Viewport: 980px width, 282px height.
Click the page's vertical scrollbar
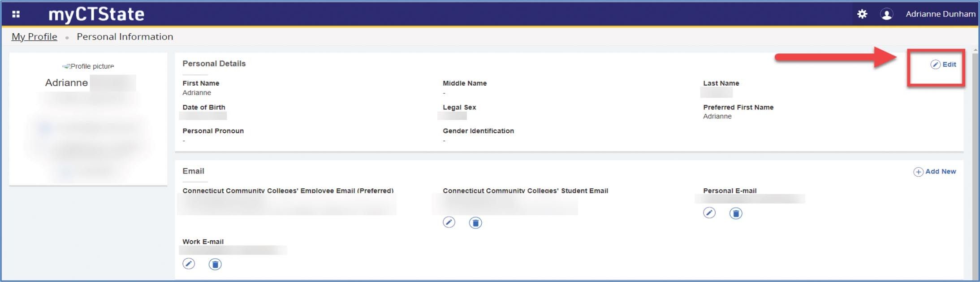(x=975, y=161)
